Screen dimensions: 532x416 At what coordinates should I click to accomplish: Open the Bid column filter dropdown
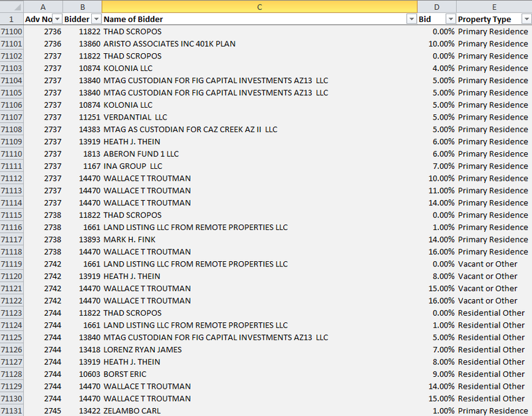pos(450,19)
